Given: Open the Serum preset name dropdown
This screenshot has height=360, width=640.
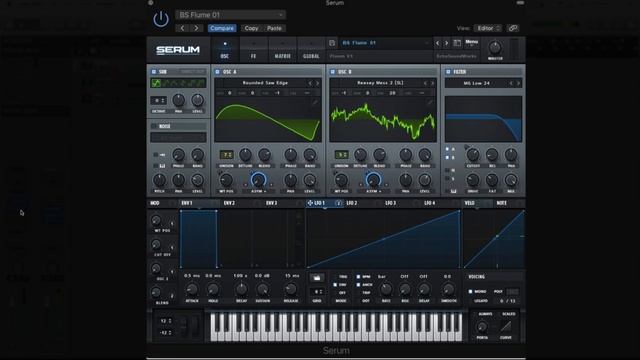Looking at the screenshot, I should click(385, 43).
